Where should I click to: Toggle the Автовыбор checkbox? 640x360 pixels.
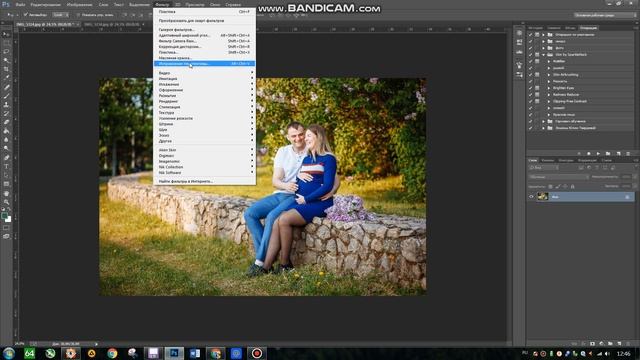tap(25, 15)
